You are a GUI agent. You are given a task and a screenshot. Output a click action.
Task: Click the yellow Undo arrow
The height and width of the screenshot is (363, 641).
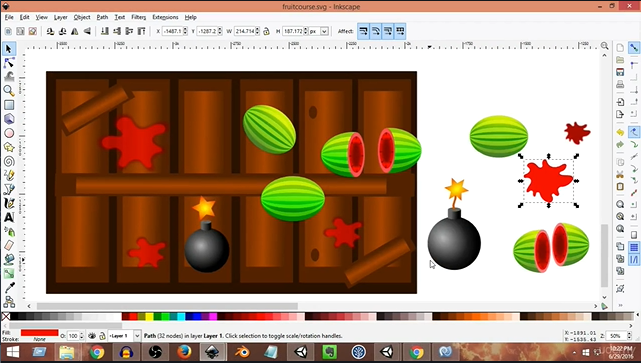point(620,132)
